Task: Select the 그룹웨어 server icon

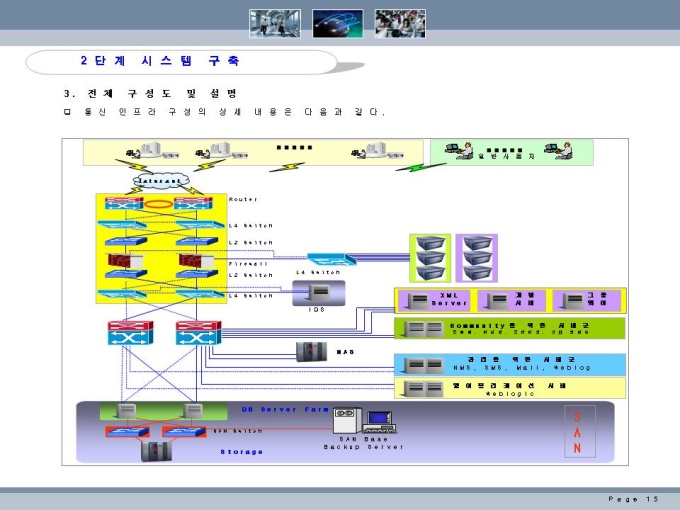Action: [572, 301]
